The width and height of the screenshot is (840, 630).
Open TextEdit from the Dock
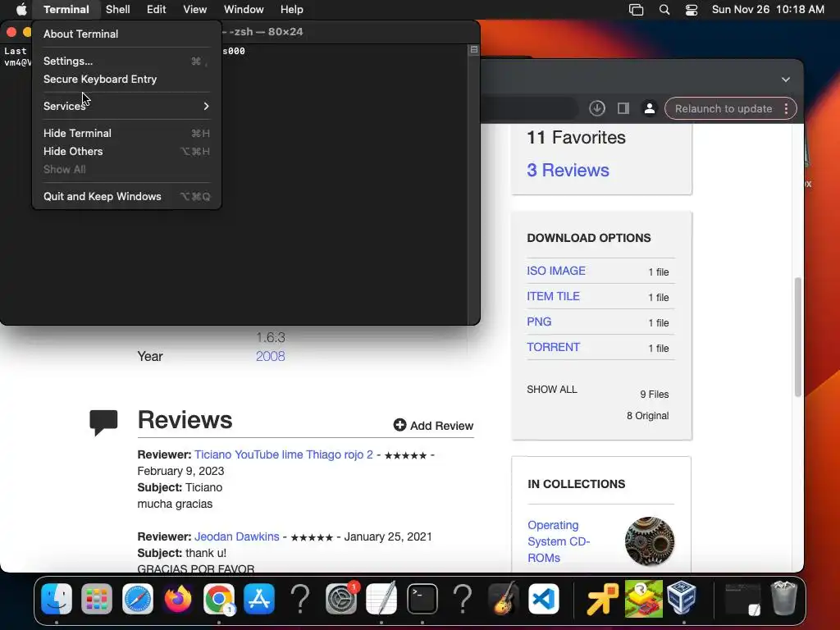pos(381,598)
